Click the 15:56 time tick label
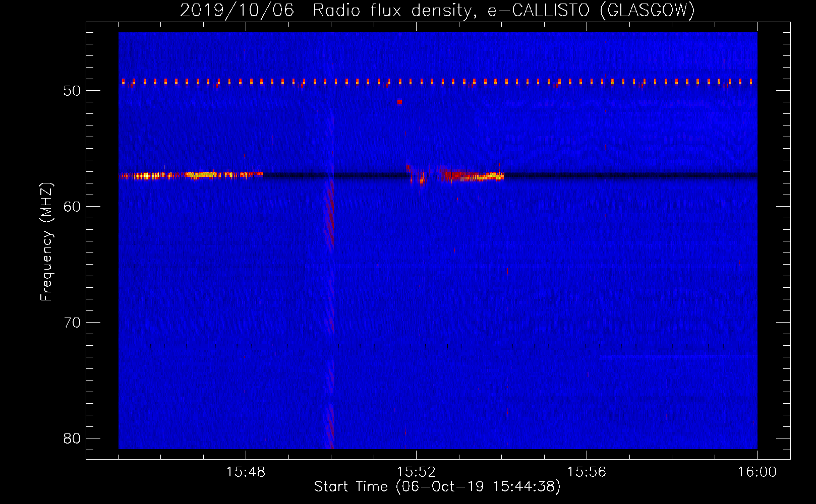 [587, 472]
